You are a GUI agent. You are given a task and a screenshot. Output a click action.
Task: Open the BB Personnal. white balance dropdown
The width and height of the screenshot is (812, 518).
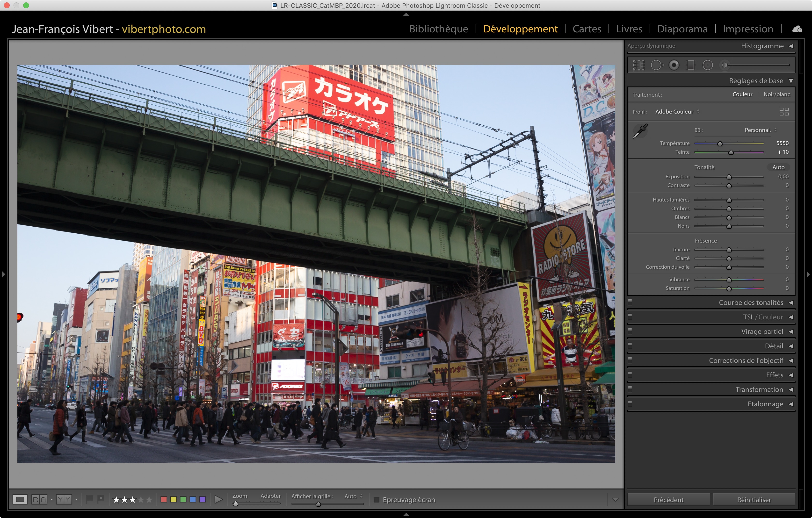760,130
